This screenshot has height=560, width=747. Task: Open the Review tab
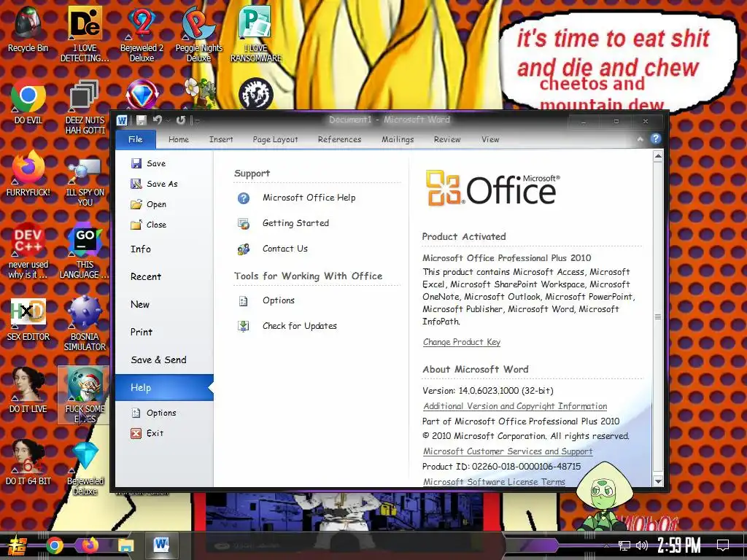447,139
